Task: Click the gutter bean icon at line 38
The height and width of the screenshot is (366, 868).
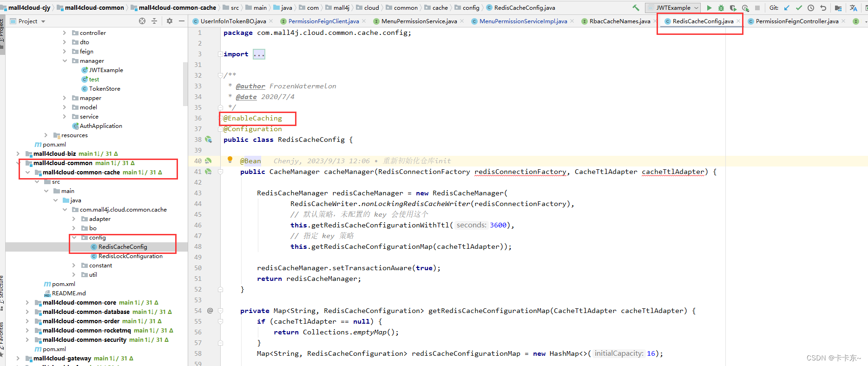Action: coord(209,139)
